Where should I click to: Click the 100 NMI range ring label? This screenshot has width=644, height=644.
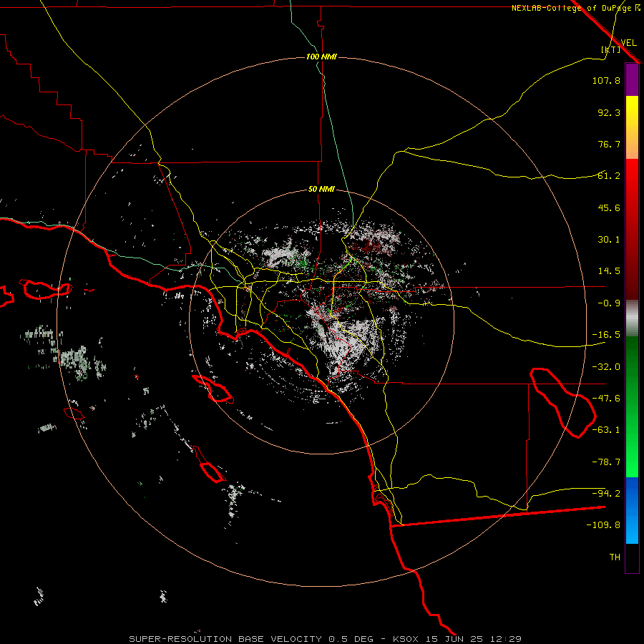click(x=321, y=57)
